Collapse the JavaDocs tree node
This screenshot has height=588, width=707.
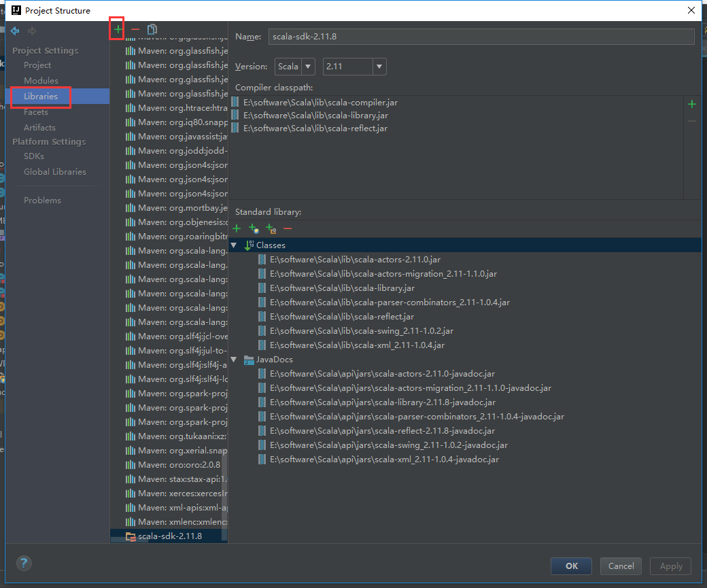tap(234, 360)
